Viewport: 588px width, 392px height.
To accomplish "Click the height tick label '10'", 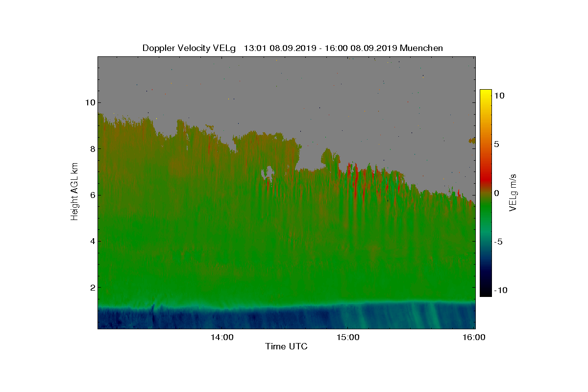I will 90,102.
